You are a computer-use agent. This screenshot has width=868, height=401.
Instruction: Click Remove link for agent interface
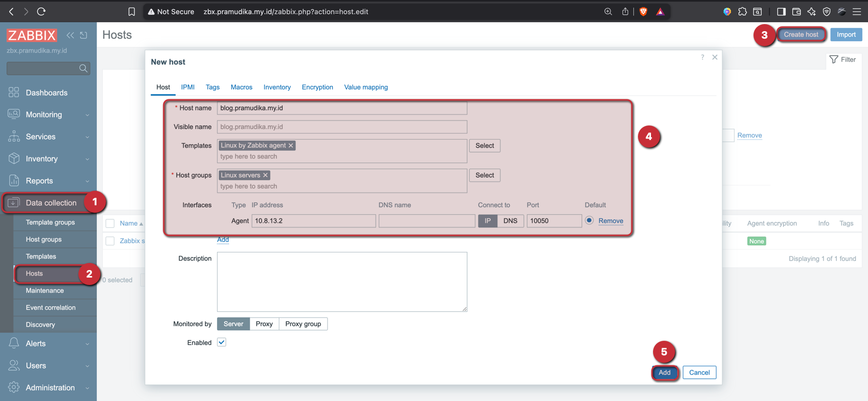coord(611,221)
